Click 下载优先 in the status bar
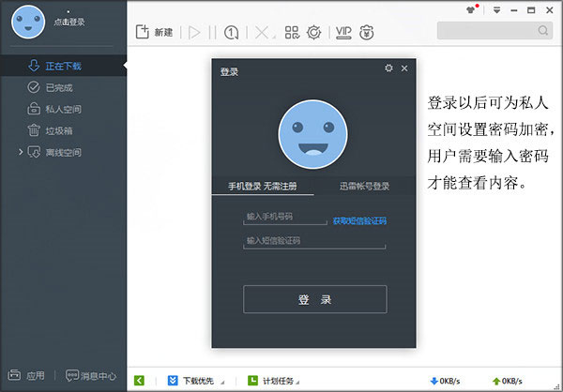Screen dimensions: 563x392 pyautogui.click(x=196, y=381)
